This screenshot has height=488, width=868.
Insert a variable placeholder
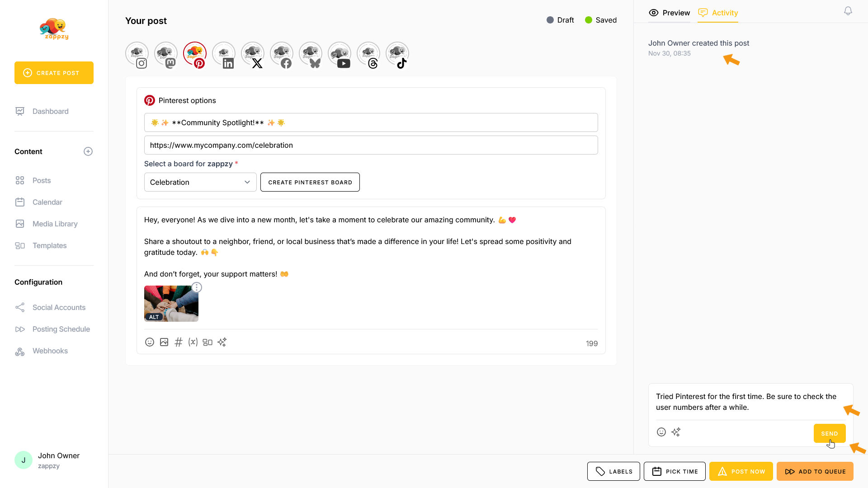(x=193, y=342)
